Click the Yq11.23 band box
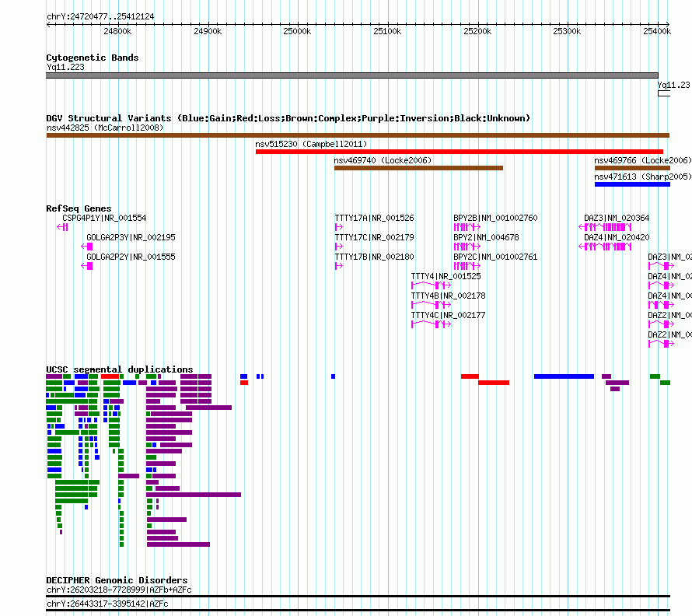This screenshot has height=616, width=692. pyautogui.click(x=664, y=93)
